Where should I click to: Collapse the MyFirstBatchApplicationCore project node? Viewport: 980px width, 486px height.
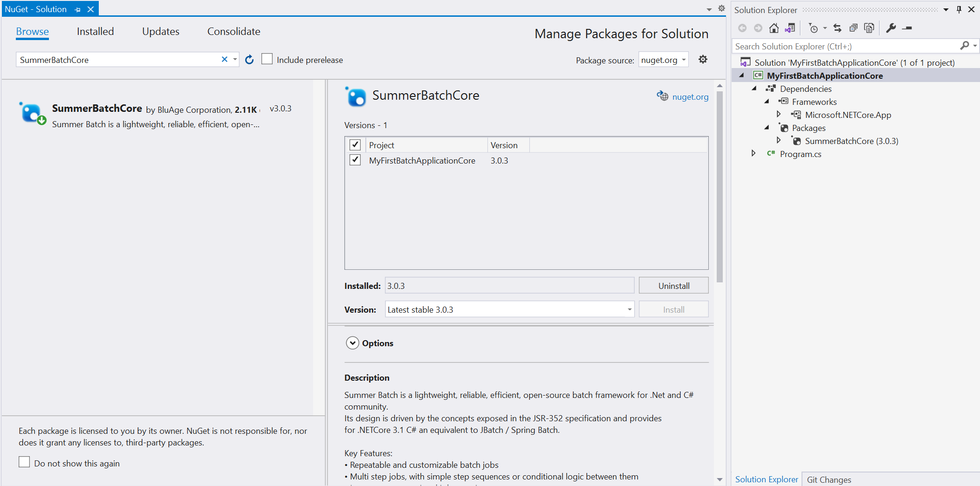click(742, 75)
